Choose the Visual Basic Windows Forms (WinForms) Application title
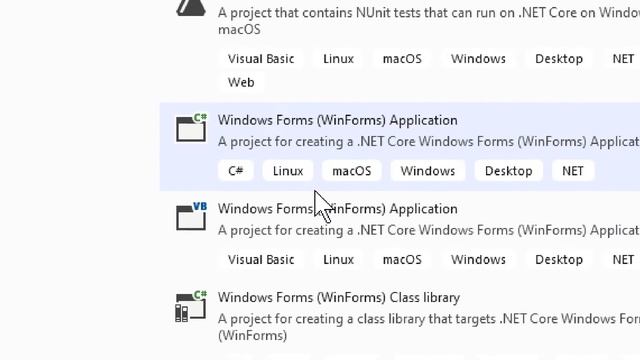The width and height of the screenshot is (640, 360). pyautogui.click(x=338, y=209)
